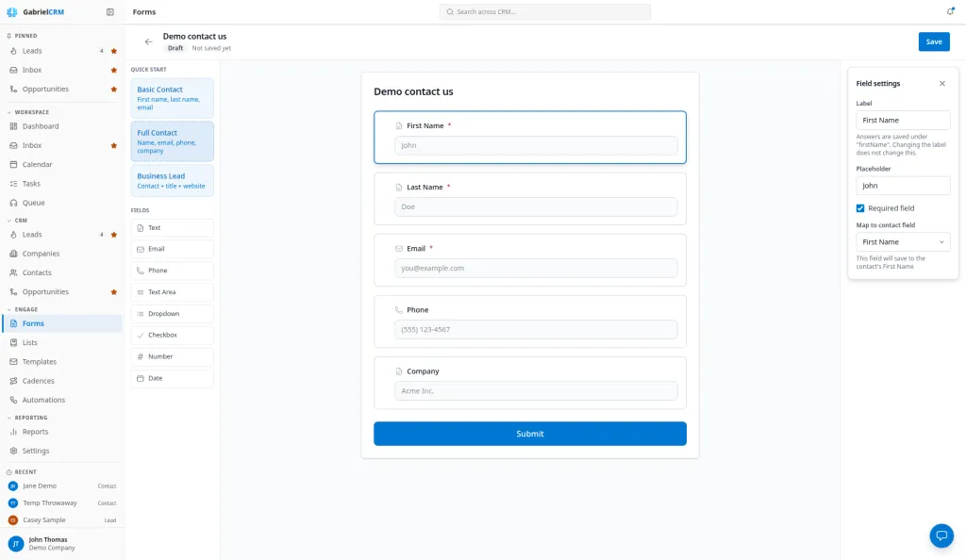Toggle star on CRM Opportunities
Screen dimensions: 966x560
pyautogui.click(x=114, y=292)
